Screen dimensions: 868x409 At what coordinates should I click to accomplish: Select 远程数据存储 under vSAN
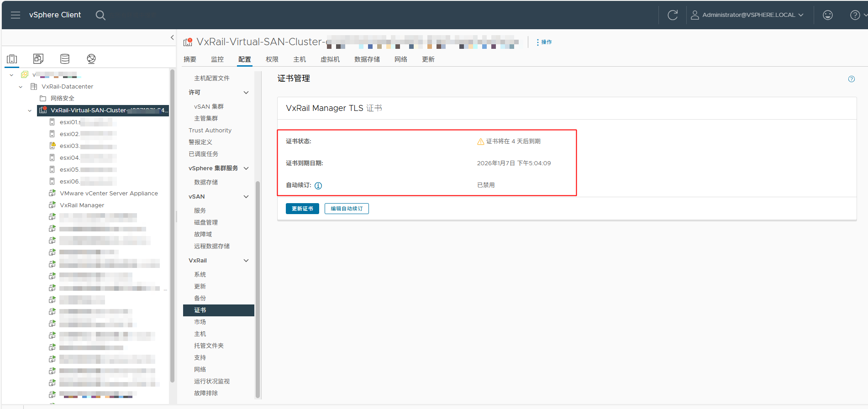click(x=212, y=246)
